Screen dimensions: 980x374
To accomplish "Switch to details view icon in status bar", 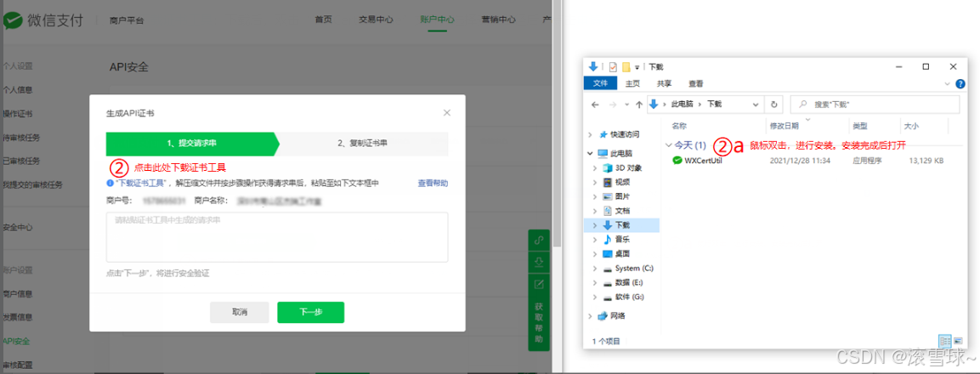I will click(x=945, y=341).
